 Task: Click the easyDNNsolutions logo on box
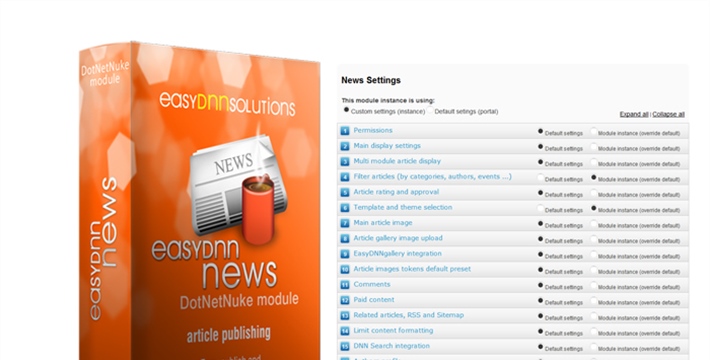(x=227, y=104)
